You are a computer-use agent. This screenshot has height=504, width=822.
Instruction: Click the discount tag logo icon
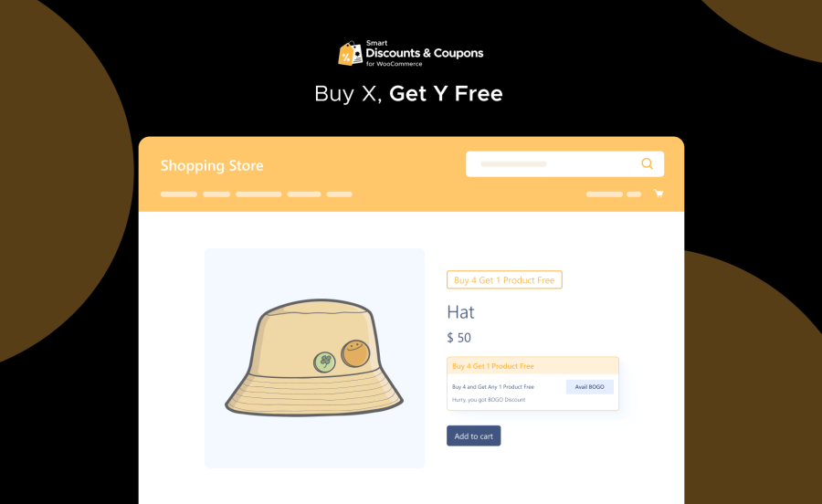point(350,54)
